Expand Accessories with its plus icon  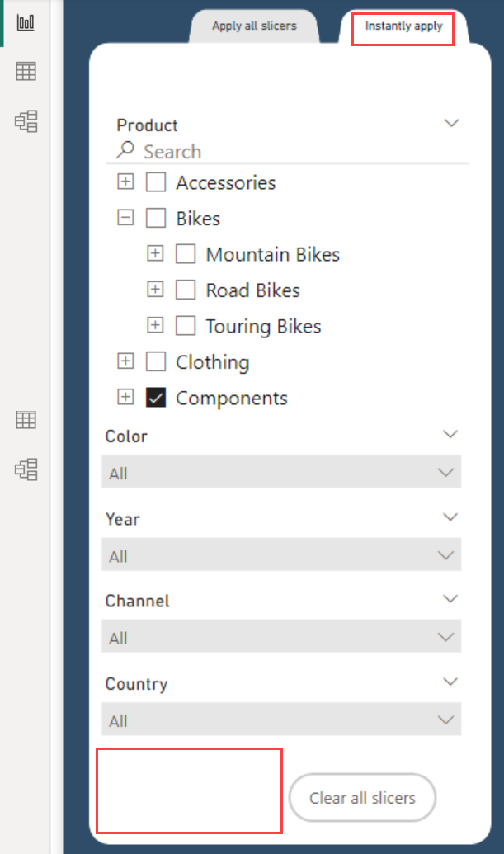[x=125, y=182]
